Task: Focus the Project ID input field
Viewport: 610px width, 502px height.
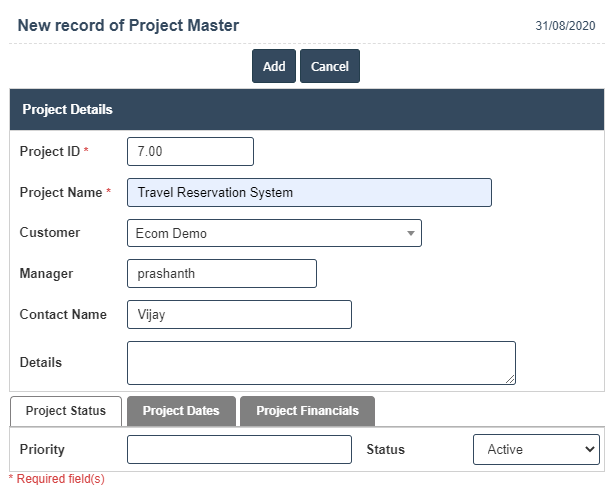Action: (x=190, y=151)
